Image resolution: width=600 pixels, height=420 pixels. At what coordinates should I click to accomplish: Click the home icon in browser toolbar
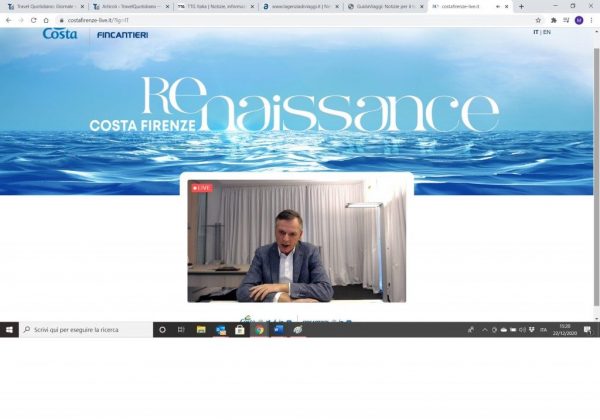[x=46, y=20]
